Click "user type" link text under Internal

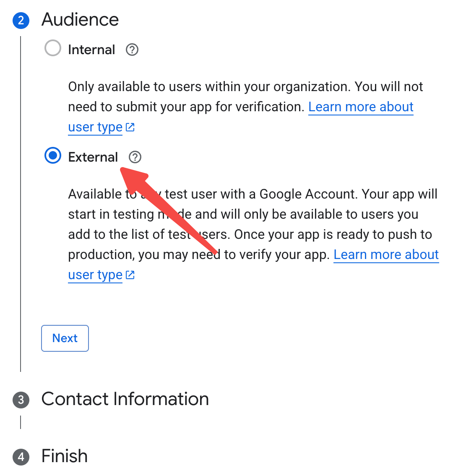pos(95,127)
